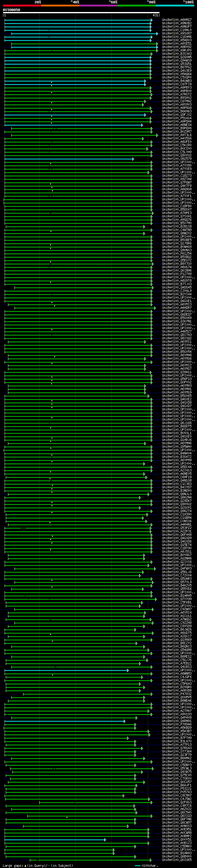Select hit label UniRef100_Q6BVK0

pyautogui.click(x=176, y=857)
